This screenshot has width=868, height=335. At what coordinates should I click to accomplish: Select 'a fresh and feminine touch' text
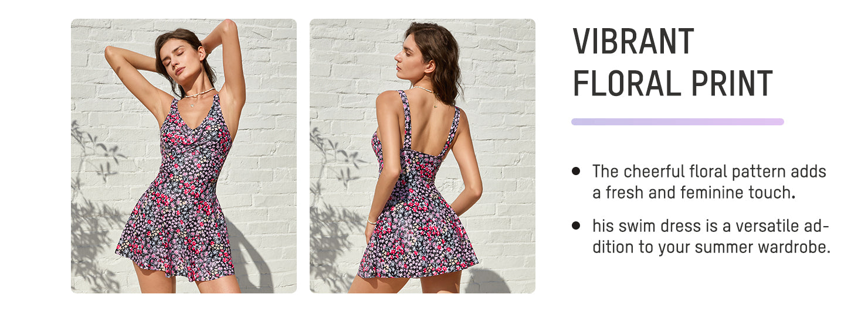point(693,193)
